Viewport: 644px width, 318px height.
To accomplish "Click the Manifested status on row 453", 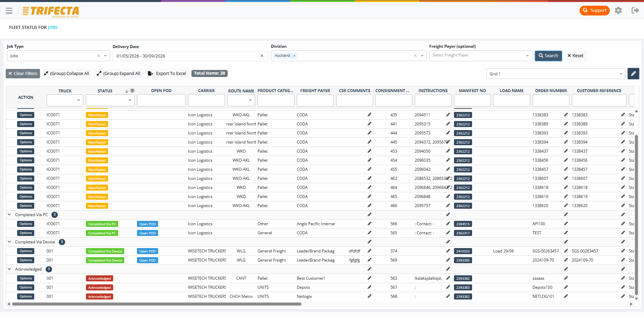I will (x=97, y=152).
